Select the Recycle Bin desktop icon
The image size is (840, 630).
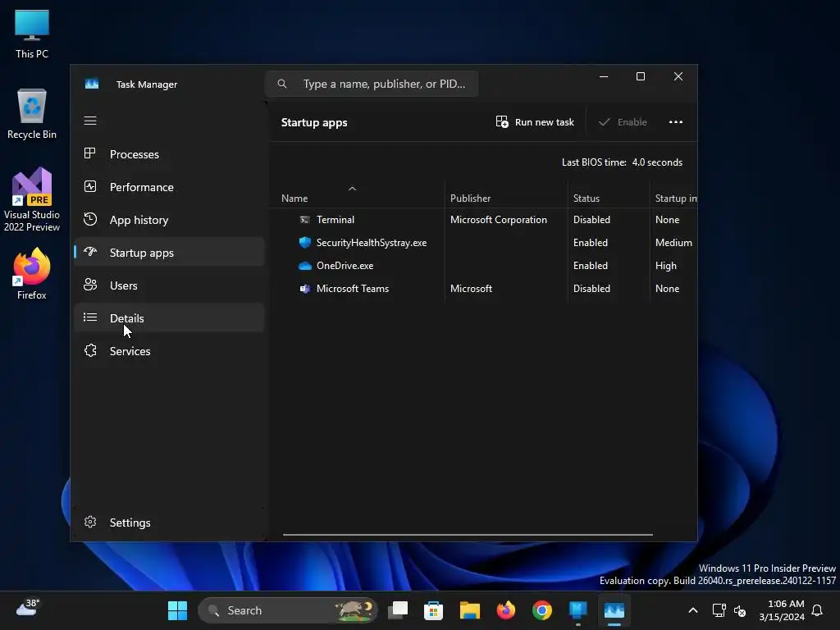32,114
